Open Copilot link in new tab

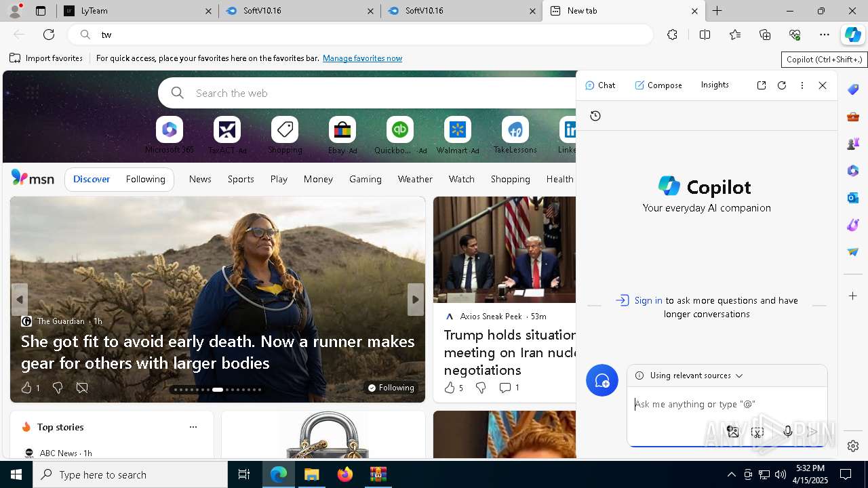point(762,85)
